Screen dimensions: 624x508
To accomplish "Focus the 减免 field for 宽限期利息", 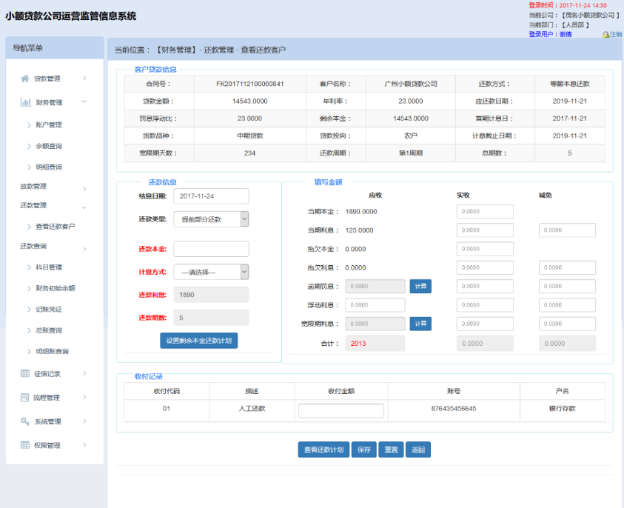I will [x=567, y=323].
